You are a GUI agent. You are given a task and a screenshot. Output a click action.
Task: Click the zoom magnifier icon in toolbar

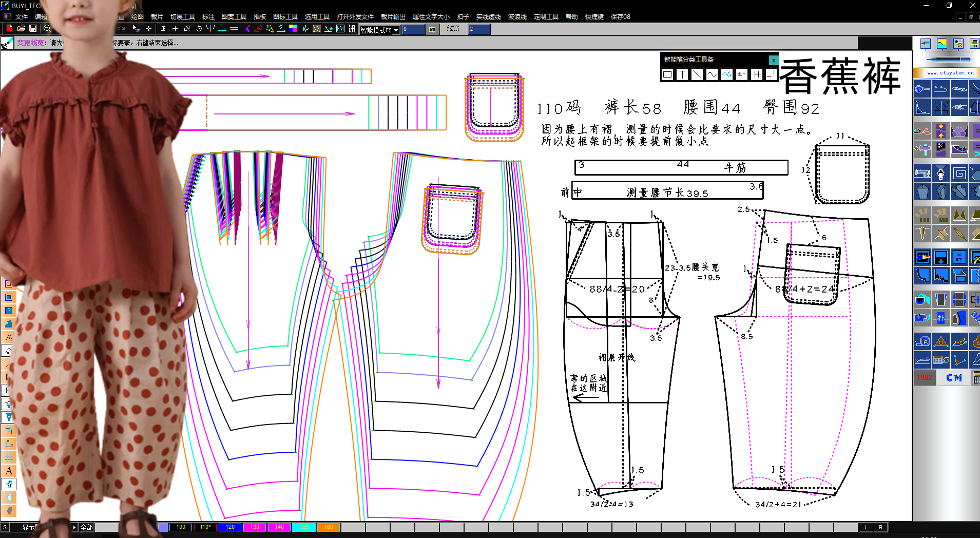pyautogui.click(x=47, y=28)
